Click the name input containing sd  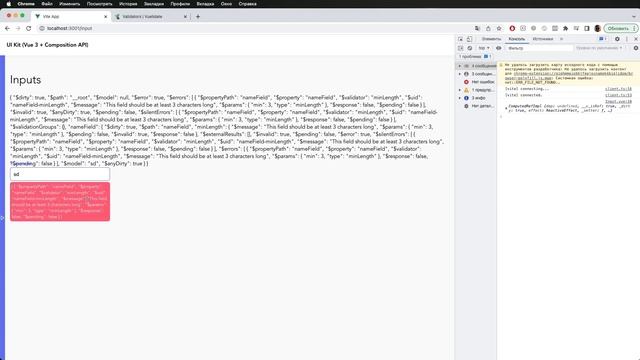60,174
